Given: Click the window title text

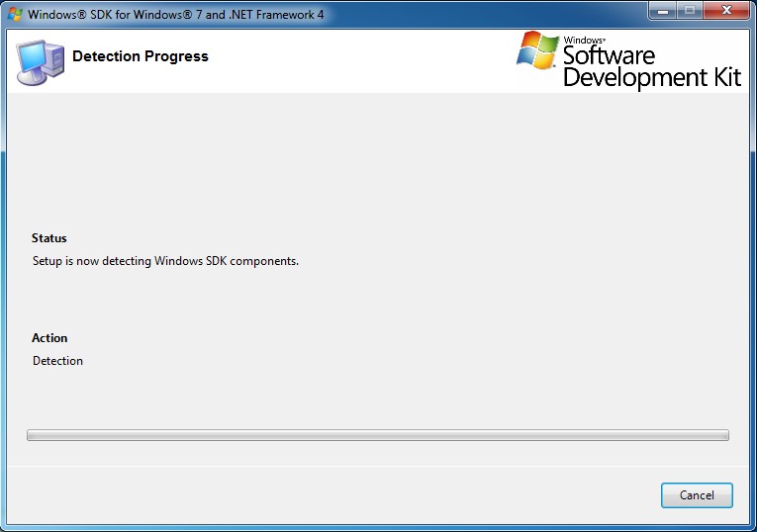Looking at the screenshot, I should 176,15.
